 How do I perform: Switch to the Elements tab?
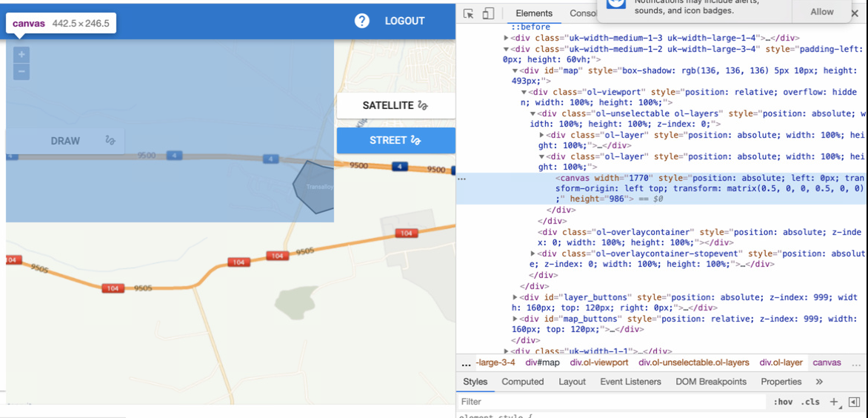pos(534,13)
